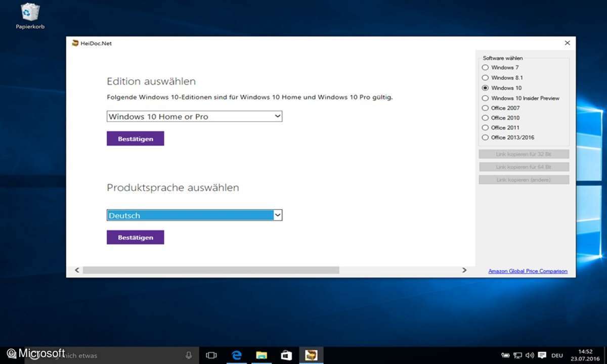Click the HeiDoc.Net title bar icon
Viewport: 607px width, 364px height.
75,43
